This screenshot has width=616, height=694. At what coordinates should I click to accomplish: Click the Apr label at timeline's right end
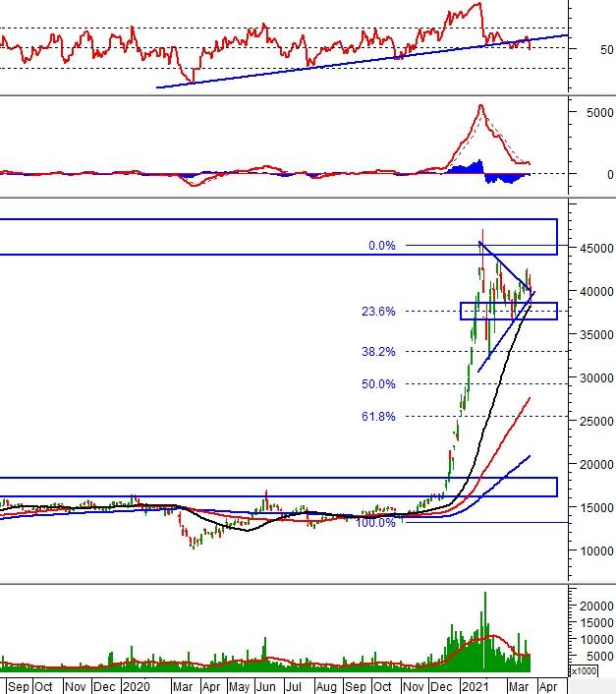point(548,687)
